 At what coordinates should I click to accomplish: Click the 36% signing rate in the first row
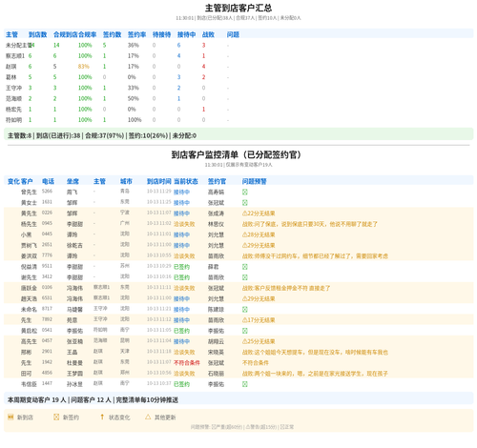click(134, 46)
